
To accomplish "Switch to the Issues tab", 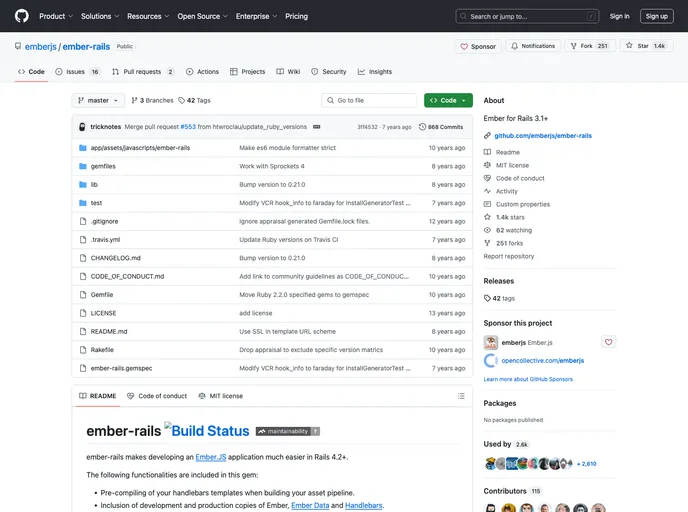I will tap(77, 72).
